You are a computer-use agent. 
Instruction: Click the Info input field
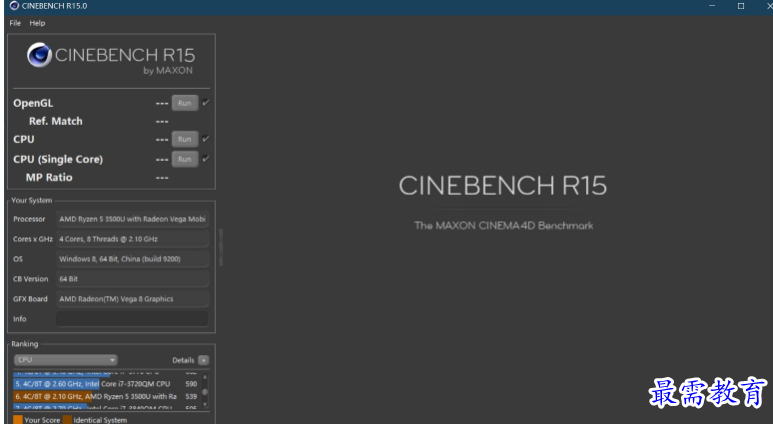(132, 318)
